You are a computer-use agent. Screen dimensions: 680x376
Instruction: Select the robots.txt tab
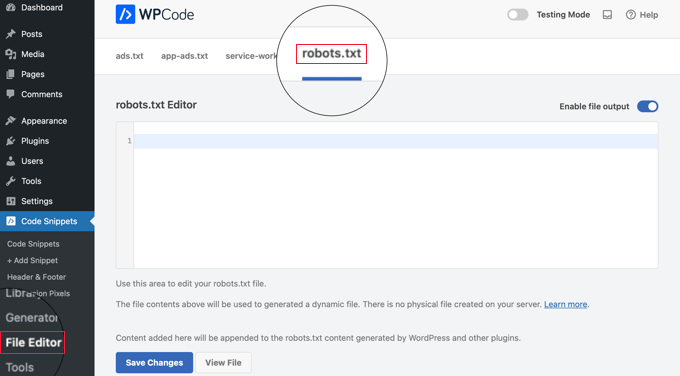pos(331,53)
